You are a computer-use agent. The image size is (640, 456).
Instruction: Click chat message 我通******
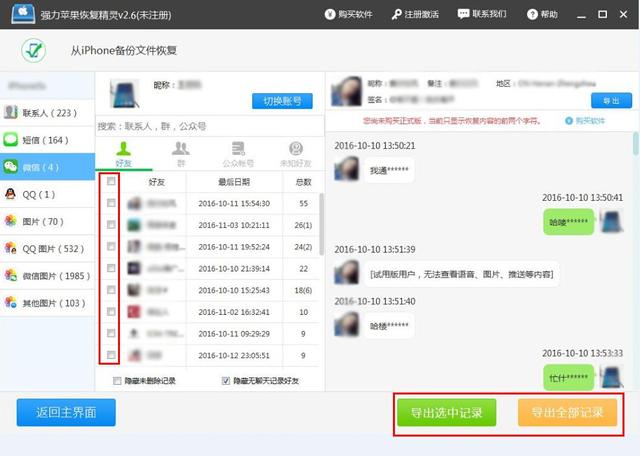(x=389, y=171)
